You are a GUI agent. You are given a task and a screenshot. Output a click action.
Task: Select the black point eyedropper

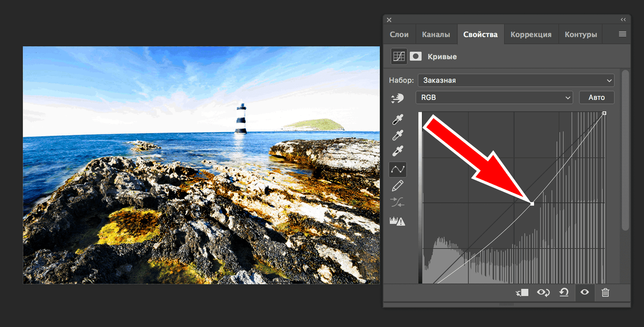pos(398,120)
